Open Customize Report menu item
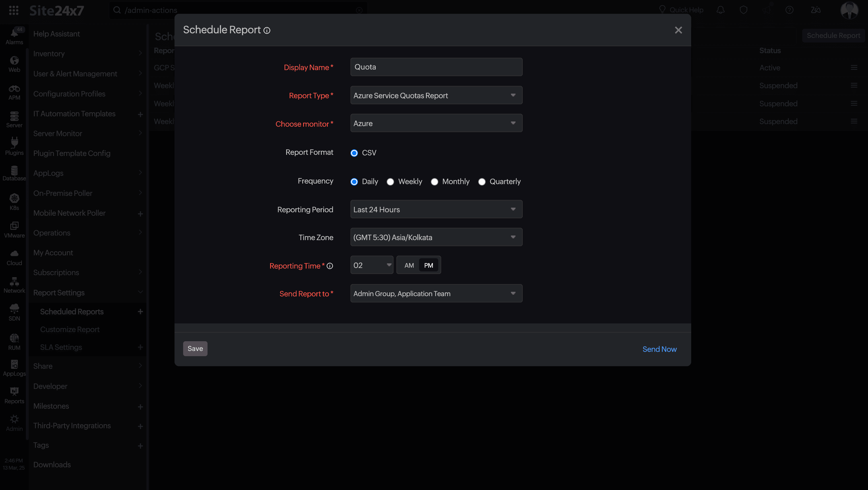Screen dimensions: 868x490 pos(70,329)
